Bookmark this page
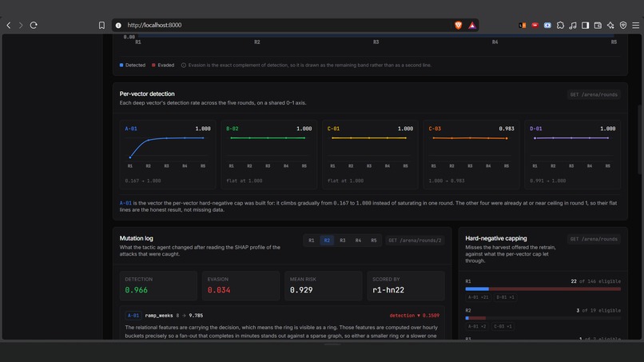This screenshot has height=362, width=644. (x=101, y=25)
